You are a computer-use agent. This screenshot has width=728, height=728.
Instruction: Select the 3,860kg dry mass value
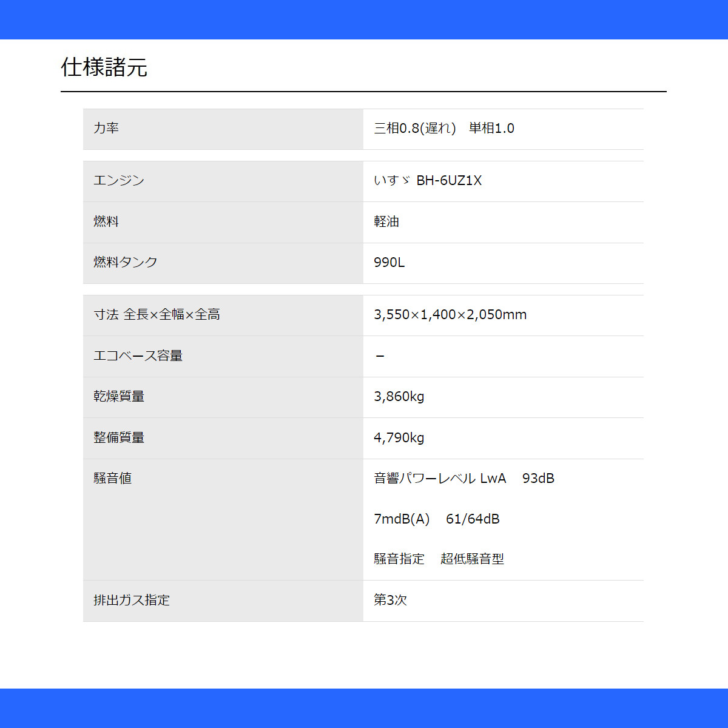pyautogui.click(x=399, y=396)
